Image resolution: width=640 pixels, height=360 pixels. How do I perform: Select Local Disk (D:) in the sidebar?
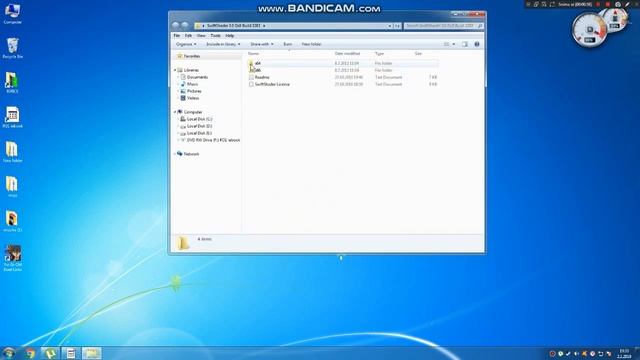(199, 126)
